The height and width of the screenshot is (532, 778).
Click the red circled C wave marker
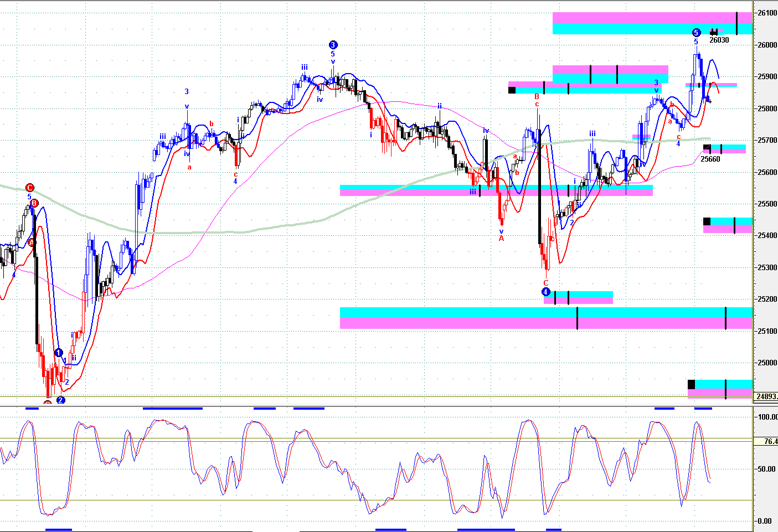[x=30, y=188]
